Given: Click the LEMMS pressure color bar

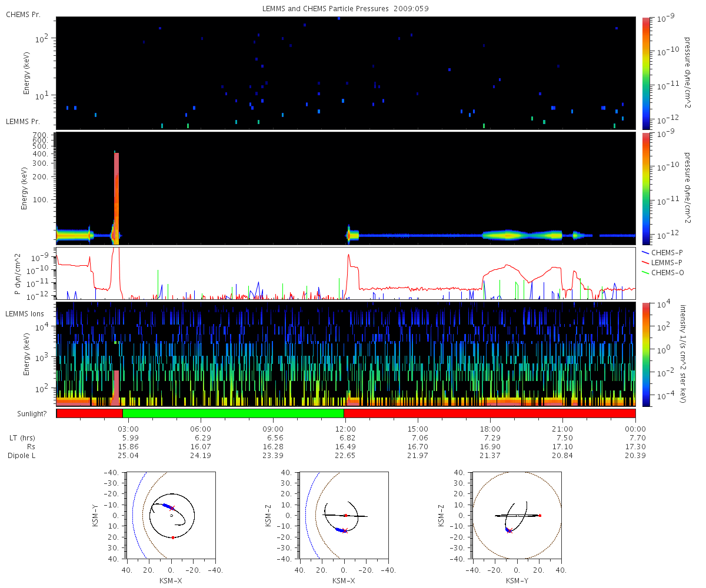Looking at the screenshot, I should pyautogui.click(x=645, y=188).
